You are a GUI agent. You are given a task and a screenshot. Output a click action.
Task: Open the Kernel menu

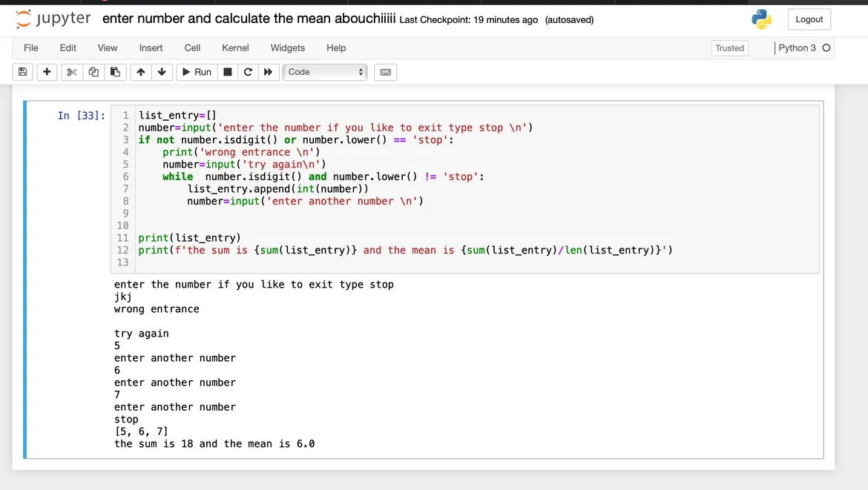click(235, 47)
